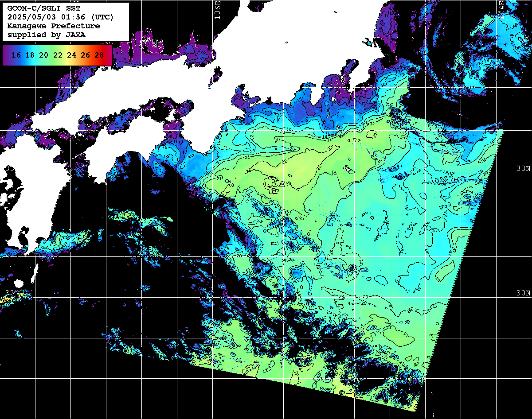The height and width of the screenshot is (419, 532).
Task: Click the 16 value on the color scale
Action: 16,55
